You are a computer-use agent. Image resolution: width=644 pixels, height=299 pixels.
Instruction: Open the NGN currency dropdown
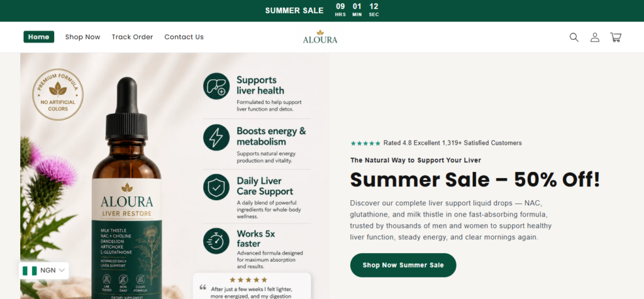[x=44, y=271]
